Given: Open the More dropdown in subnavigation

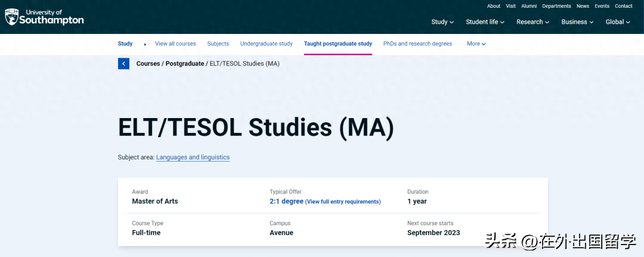Looking at the screenshot, I should [x=476, y=44].
